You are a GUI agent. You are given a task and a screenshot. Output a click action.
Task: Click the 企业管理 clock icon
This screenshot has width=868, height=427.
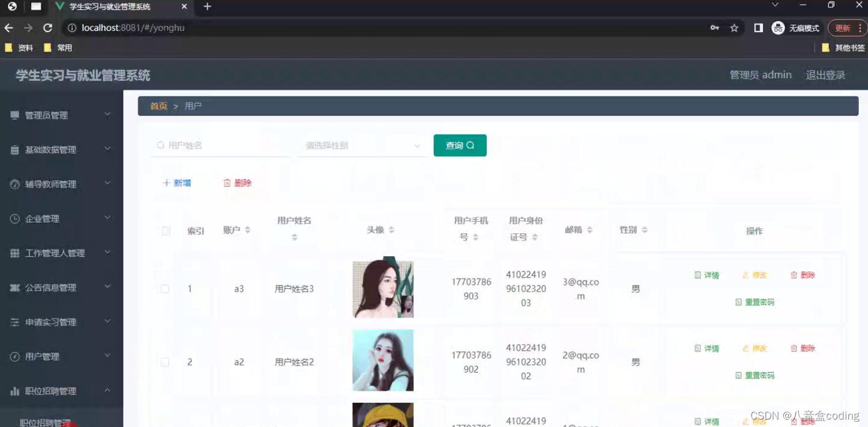click(15, 218)
